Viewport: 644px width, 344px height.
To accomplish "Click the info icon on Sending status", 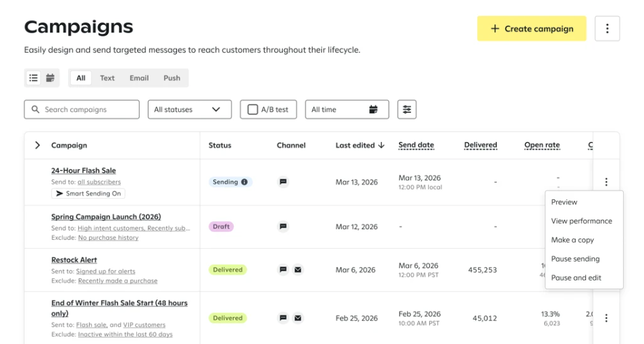I will coord(244,182).
